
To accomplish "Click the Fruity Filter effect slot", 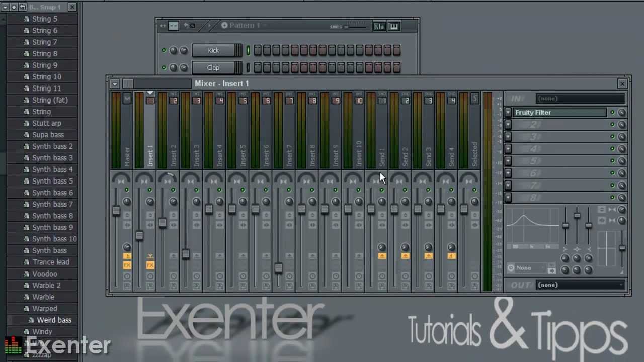I will click(x=559, y=113).
